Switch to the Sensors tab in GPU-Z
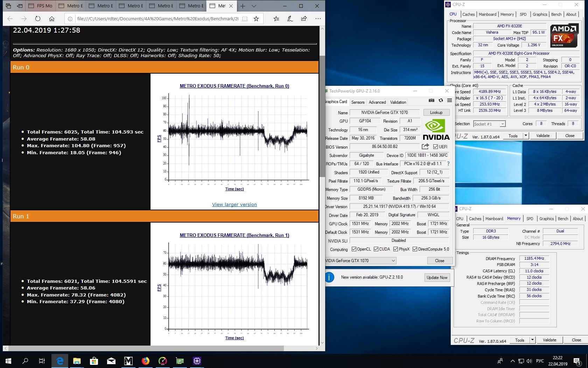588x368 pixels. coord(358,102)
